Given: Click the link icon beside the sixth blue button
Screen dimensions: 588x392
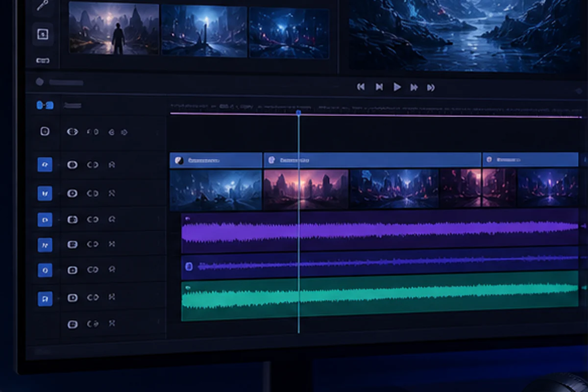Looking at the screenshot, I should coord(93,298).
